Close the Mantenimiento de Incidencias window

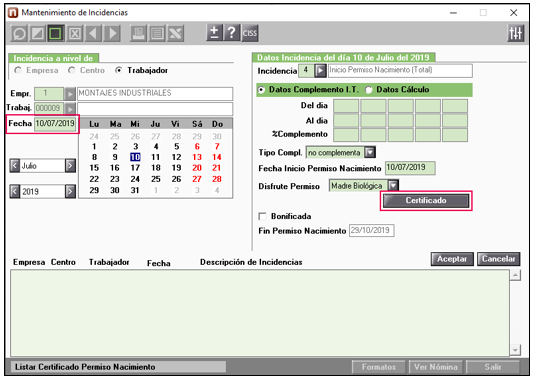513,13
